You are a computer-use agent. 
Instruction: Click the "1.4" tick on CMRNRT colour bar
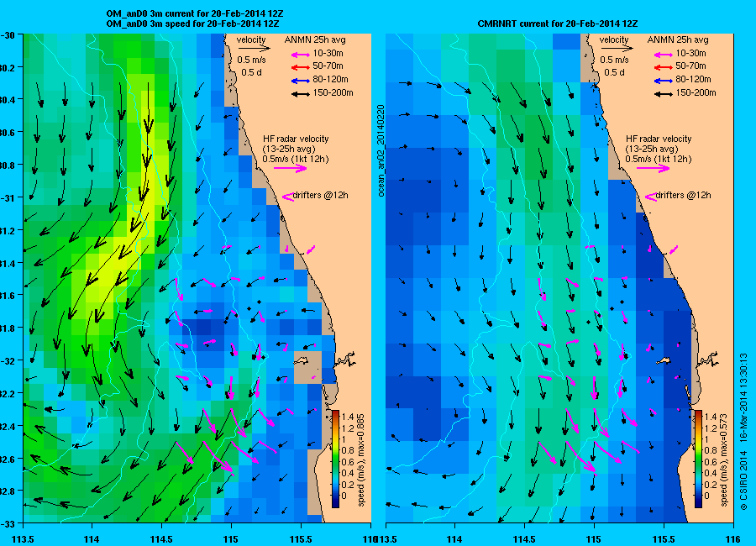tap(710, 417)
